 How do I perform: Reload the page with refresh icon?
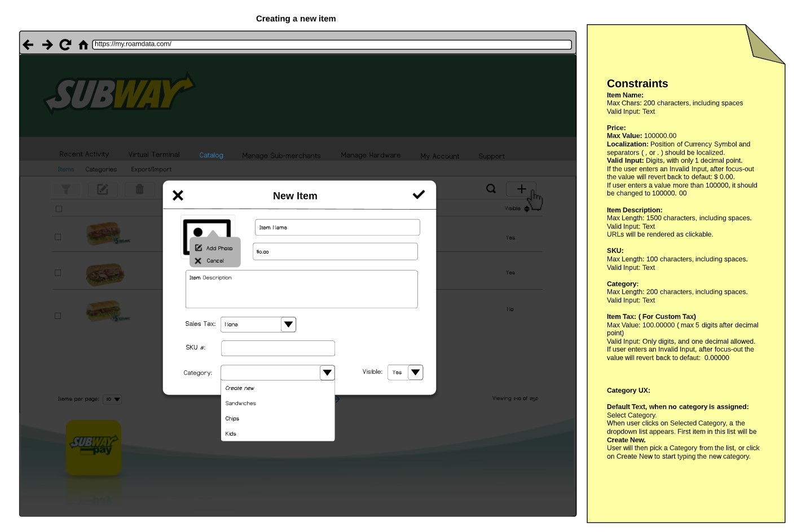tap(65, 45)
